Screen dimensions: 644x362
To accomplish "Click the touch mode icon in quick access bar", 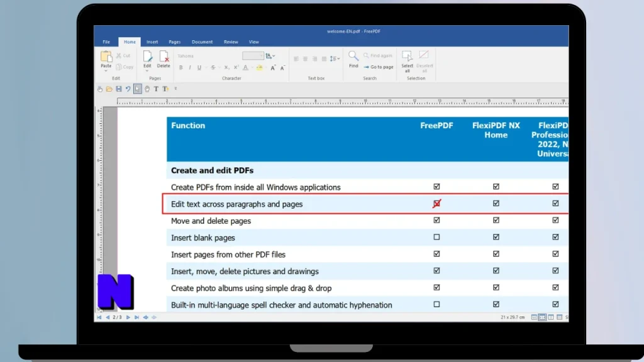I will (100, 89).
